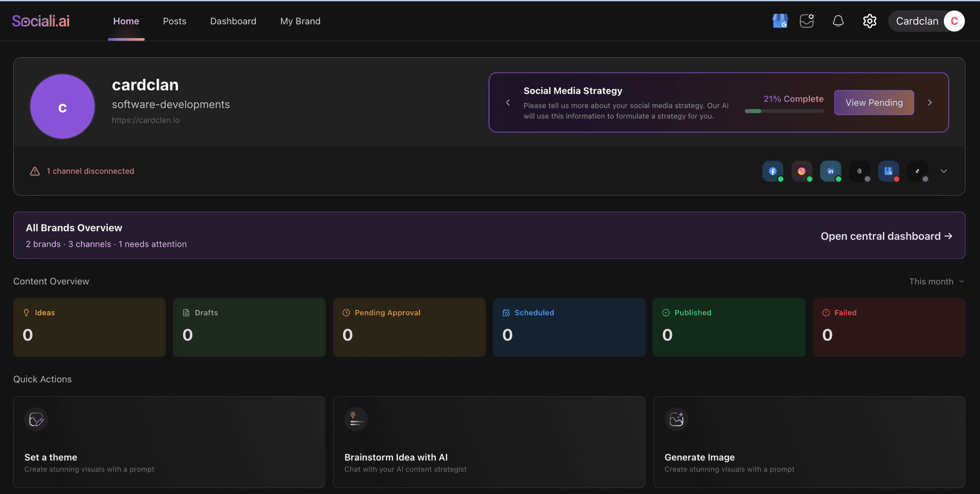Click the warning triangle beside channel disconnected
The image size is (980, 494).
pyautogui.click(x=35, y=171)
